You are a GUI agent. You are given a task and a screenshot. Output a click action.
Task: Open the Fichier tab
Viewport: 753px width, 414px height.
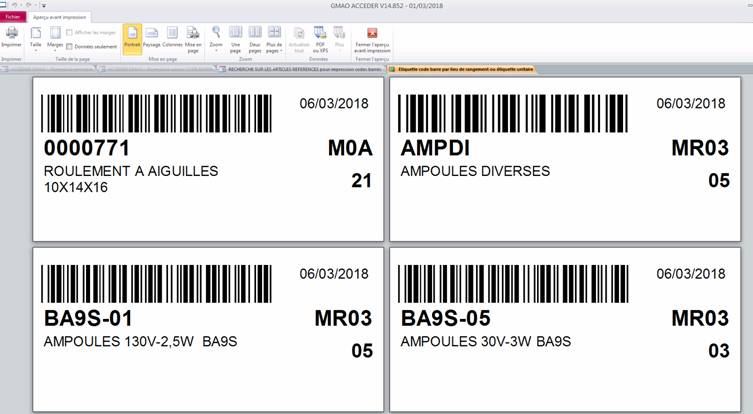[x=13, y=17]
